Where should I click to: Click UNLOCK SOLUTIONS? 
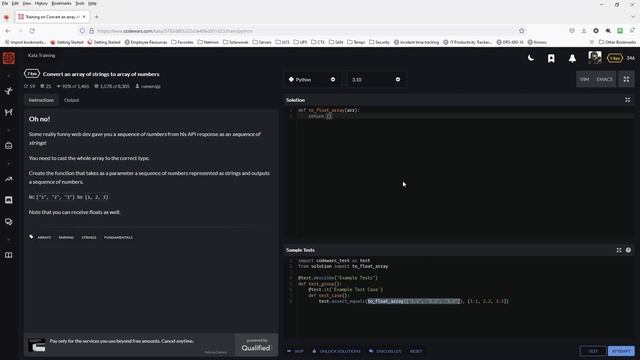tap(336, 351)
